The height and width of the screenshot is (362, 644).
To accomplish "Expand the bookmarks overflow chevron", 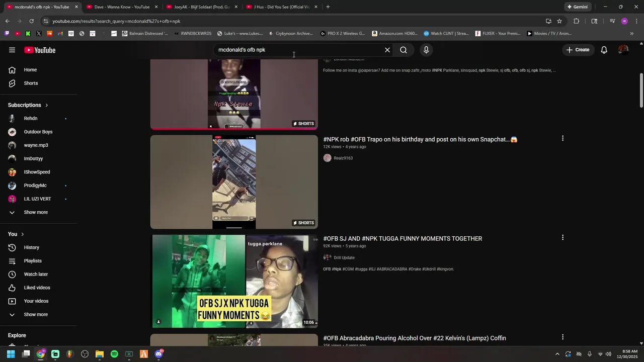I will pos(632,34).
